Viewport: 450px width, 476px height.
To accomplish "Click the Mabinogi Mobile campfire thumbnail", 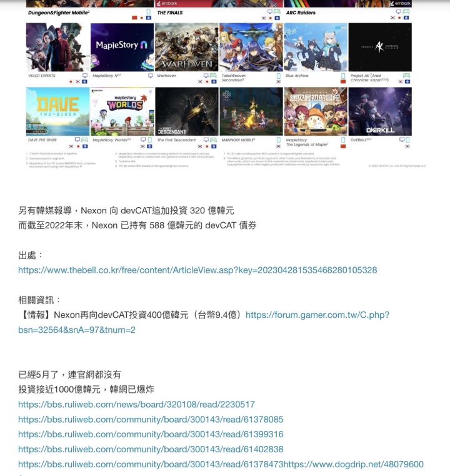I will click(x=251, y=111).
